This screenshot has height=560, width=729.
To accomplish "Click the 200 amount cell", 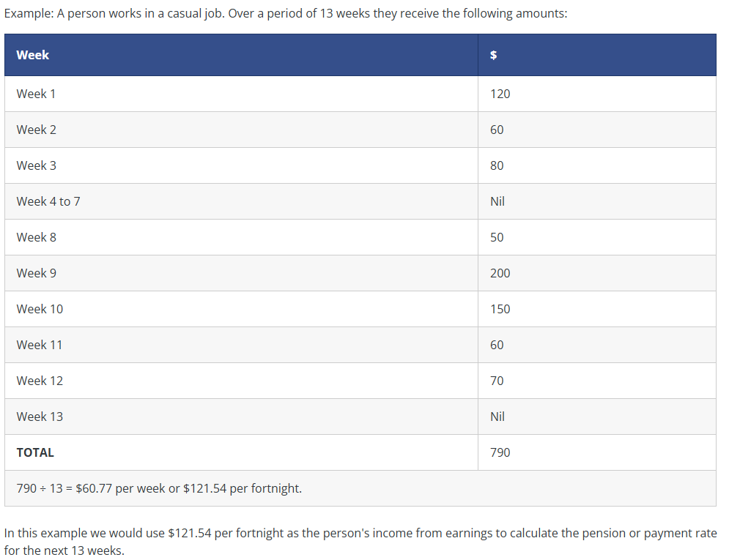I will pyautogui.click(x=500, y=273).
